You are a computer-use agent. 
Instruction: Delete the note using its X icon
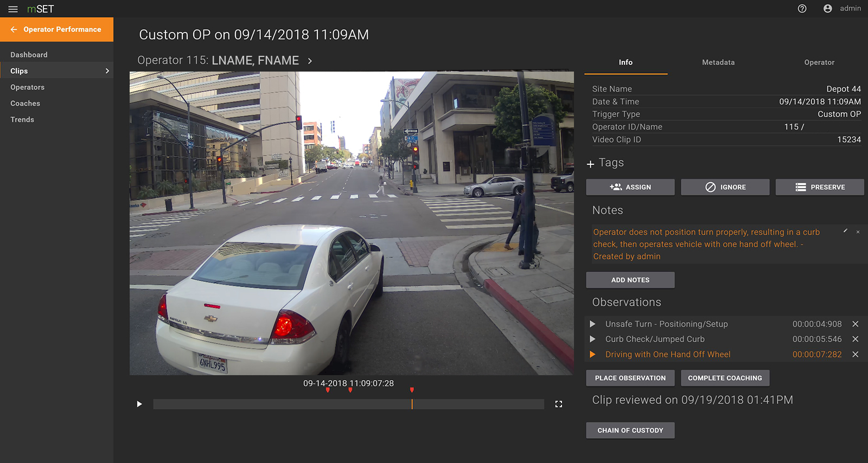point(858,232)
